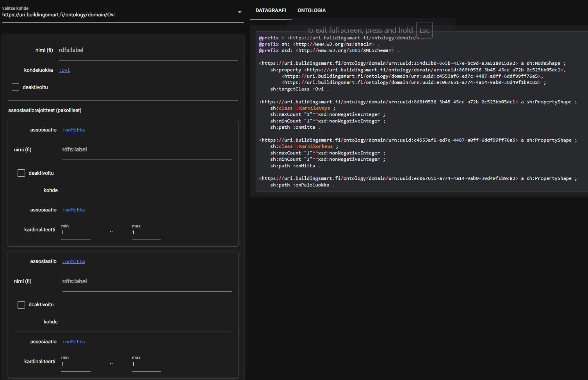Screen dimensions: 588x380
Task: Click the min cardinality field in first association
Action: tap(76, 233)
